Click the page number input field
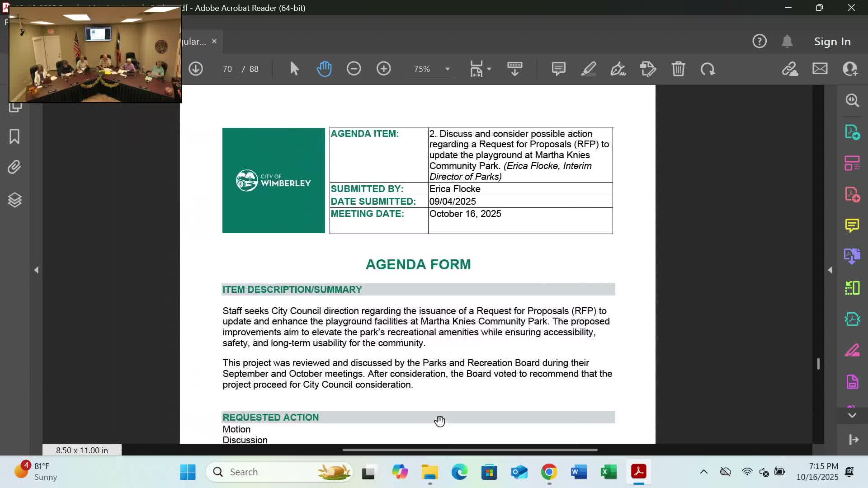This screenshot has width=868, height=488. coord(227,69)
